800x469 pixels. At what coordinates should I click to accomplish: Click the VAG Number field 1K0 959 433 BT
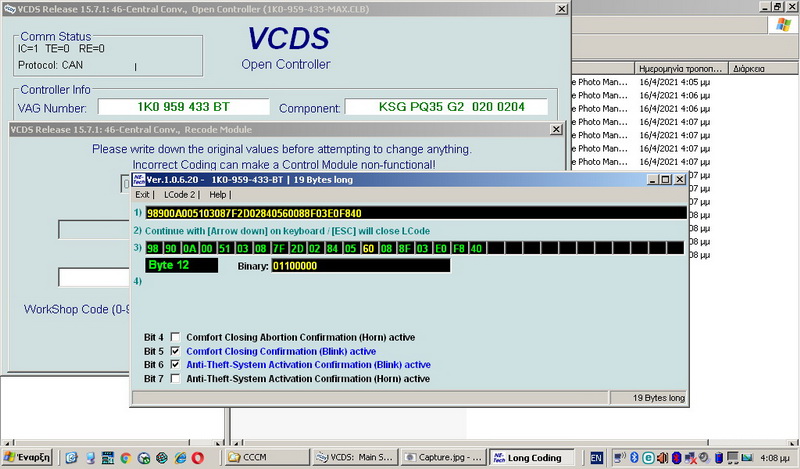coord(183,107)
